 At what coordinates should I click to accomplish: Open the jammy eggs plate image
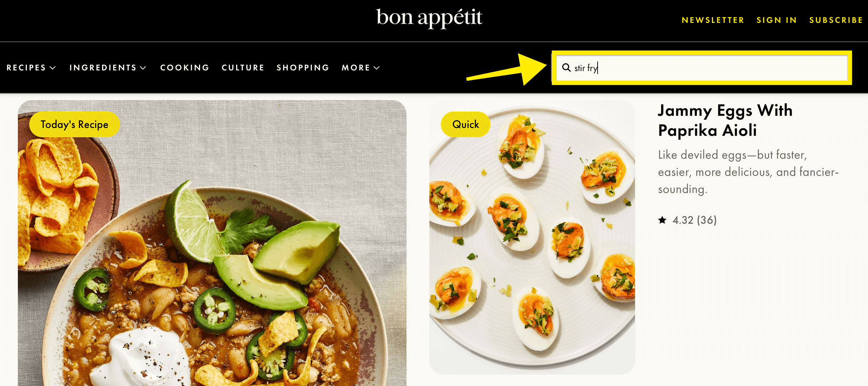pyautogui.click(x=532, y=237)
